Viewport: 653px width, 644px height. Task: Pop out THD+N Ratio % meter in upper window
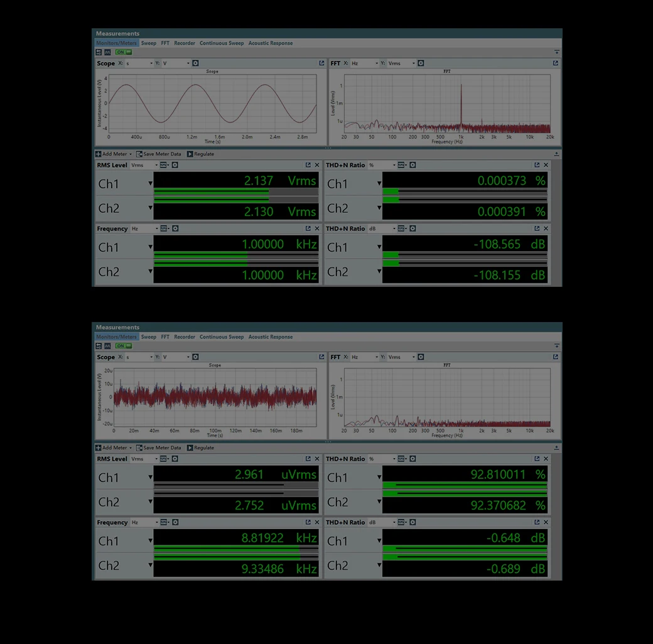click(537, 165)
